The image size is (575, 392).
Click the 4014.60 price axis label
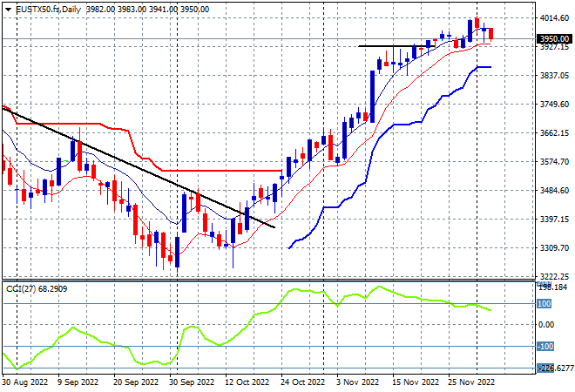click(x=554, y=18)
